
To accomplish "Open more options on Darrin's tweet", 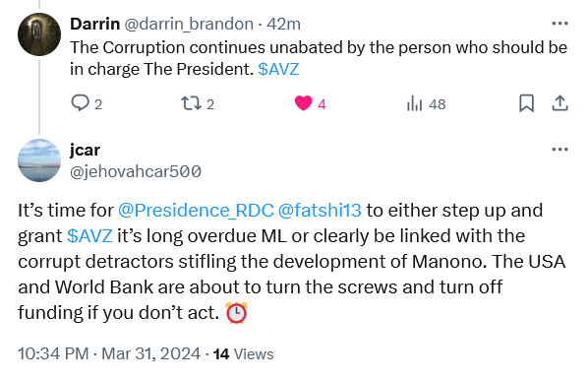I will [x=559, y=24].
